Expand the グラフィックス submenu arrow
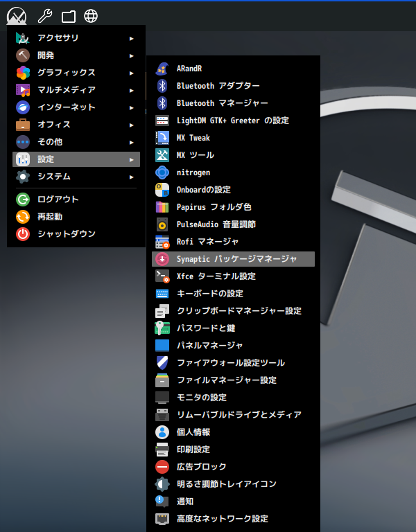The height and width of the screenshot is (532, 416). 132,73
